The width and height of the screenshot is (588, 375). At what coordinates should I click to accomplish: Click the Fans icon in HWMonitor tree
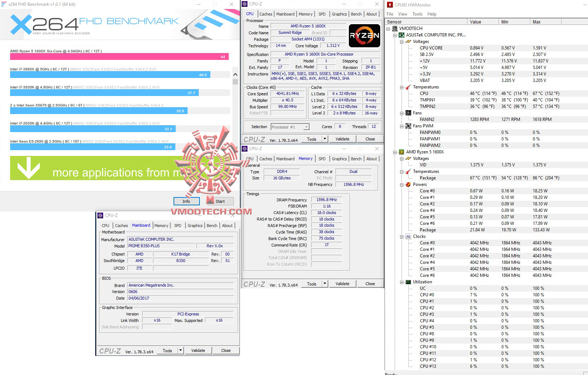pyautogui.click(x=409, y=113)
